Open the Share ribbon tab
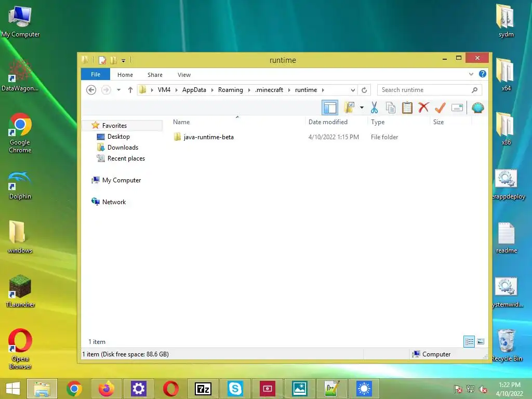Image resolution: width=532 pixels, height=399 pixels. pyautogui.click(x=155, y=75)
